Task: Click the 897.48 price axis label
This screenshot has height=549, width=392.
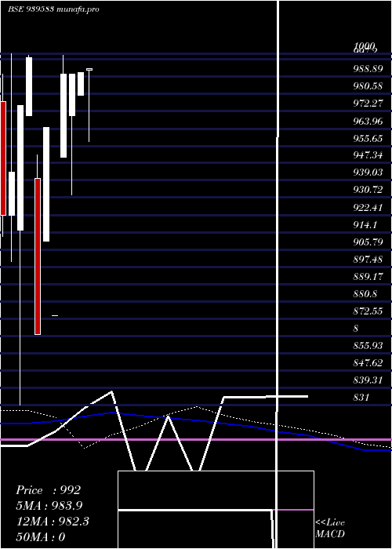Action: 368,260
